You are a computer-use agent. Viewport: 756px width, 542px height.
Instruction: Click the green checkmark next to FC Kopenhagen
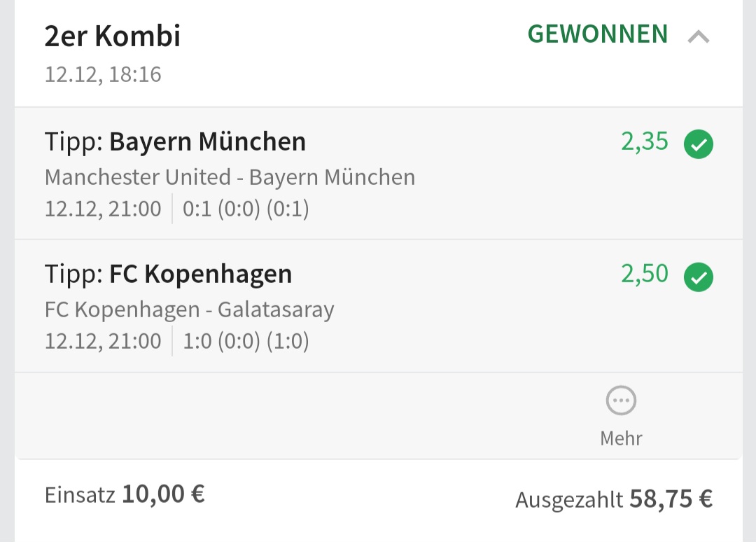point(698,277)
